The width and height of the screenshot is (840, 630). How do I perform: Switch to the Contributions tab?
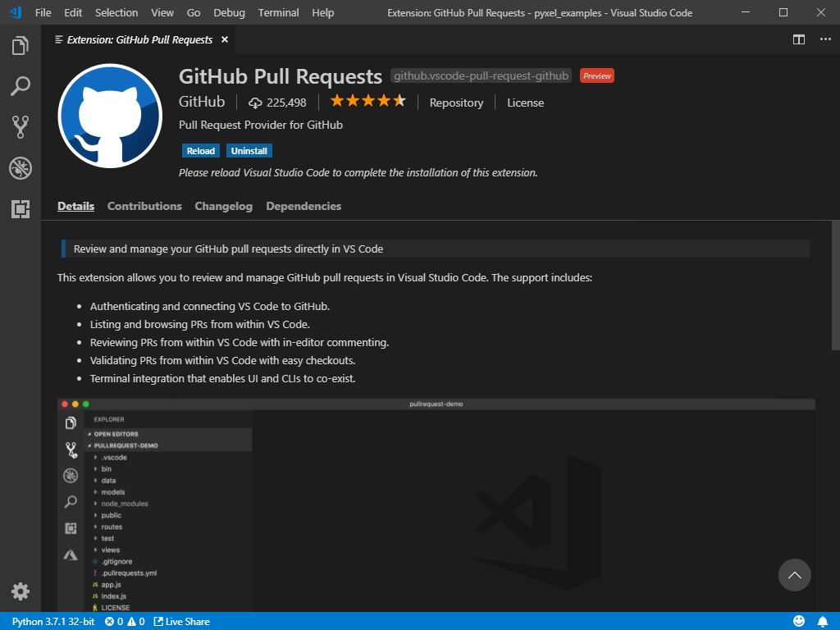click(x=144, y=206)
